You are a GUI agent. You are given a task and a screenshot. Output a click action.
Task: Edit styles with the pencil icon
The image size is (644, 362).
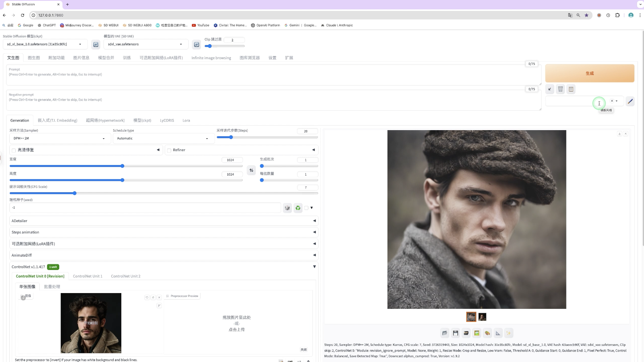click(x=630, y=101)
